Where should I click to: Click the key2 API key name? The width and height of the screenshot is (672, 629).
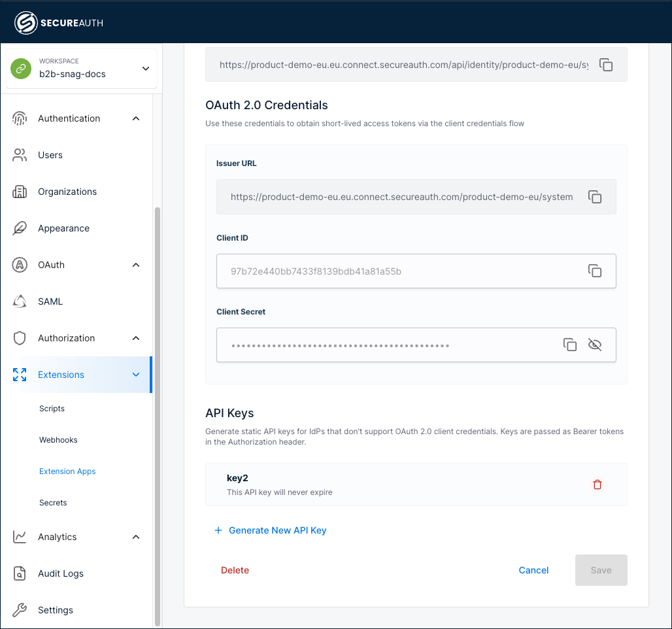pos(237,478)
